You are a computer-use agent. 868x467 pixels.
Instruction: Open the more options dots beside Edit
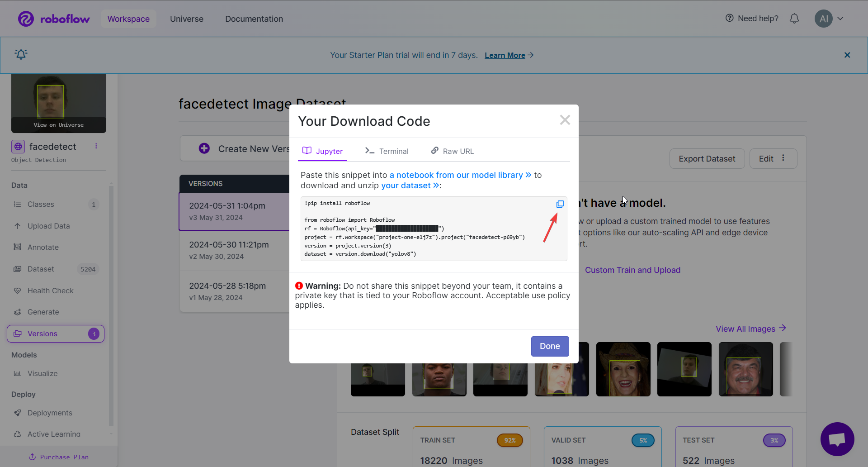coord(783,158)
